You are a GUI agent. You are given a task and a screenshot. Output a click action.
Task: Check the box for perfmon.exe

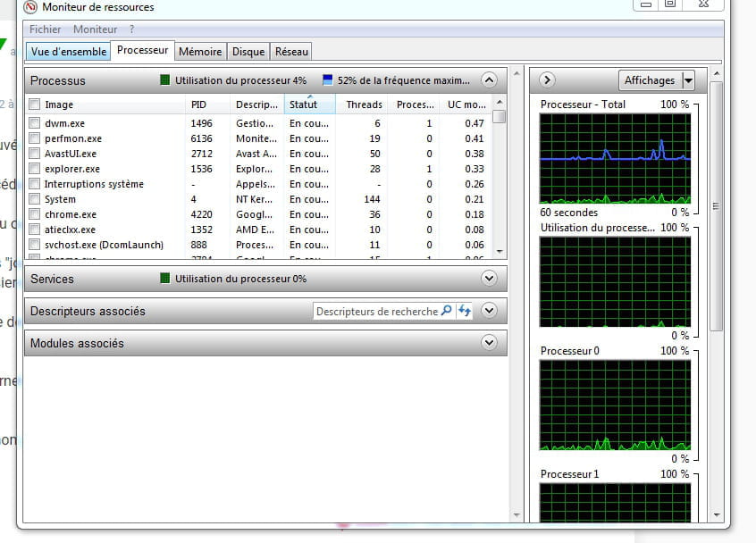click(x=34, y=138)
